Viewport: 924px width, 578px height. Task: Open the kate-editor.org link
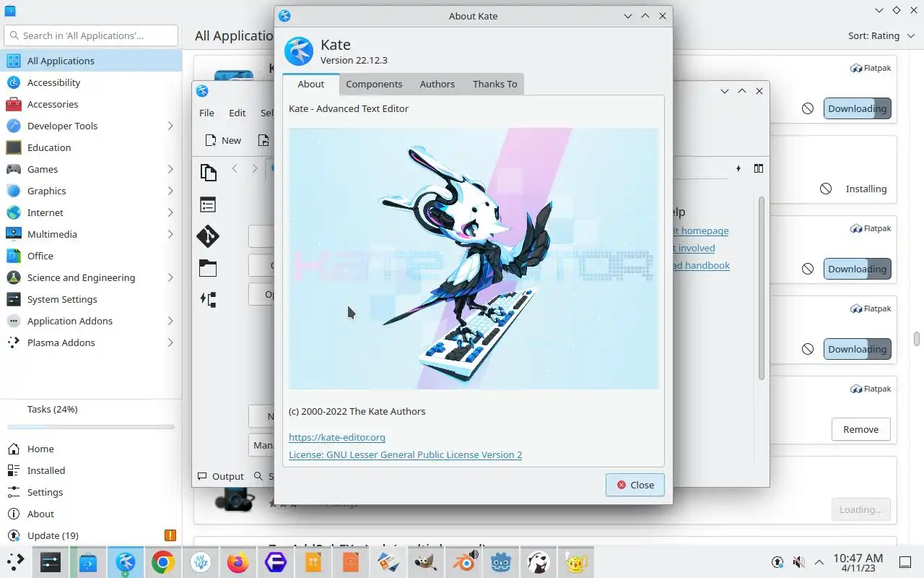[x=337, y=437]
